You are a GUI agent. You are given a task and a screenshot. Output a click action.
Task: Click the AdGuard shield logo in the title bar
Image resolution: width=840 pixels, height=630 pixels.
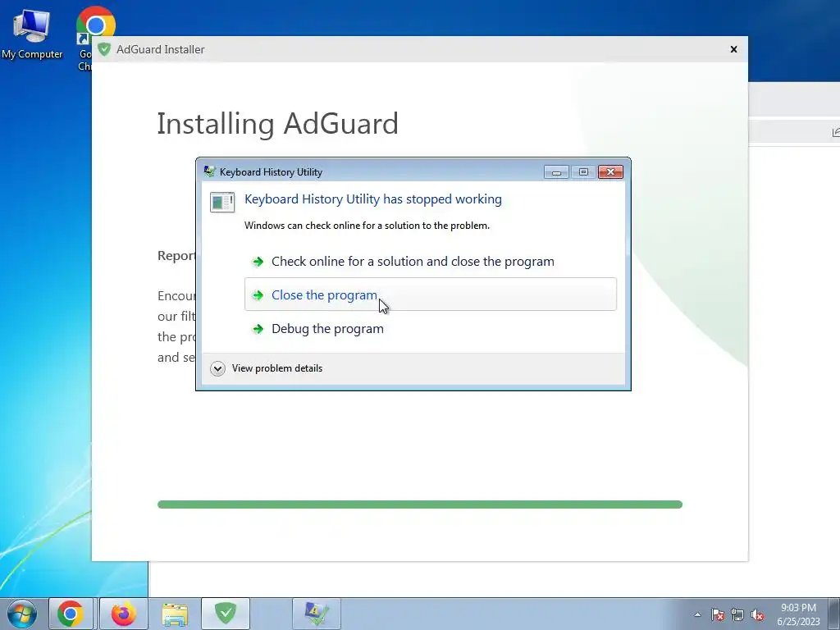104,49
